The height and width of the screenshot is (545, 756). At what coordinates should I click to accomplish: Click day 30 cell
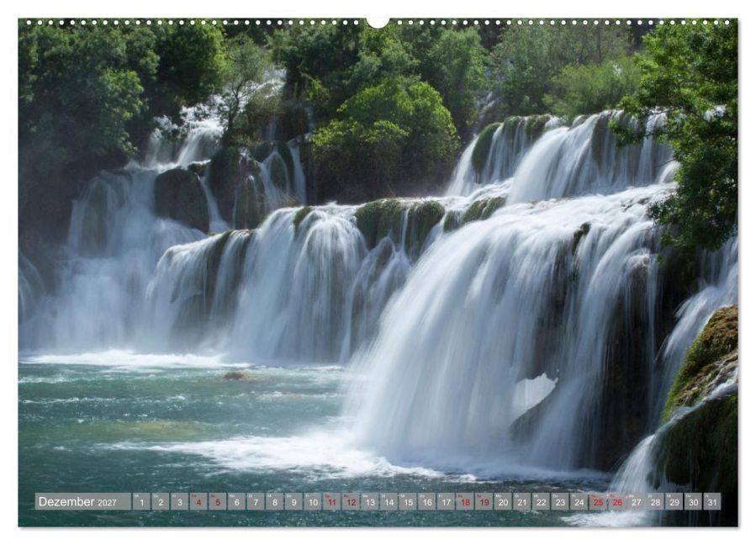pyautogui.click(x=693, y=501)
